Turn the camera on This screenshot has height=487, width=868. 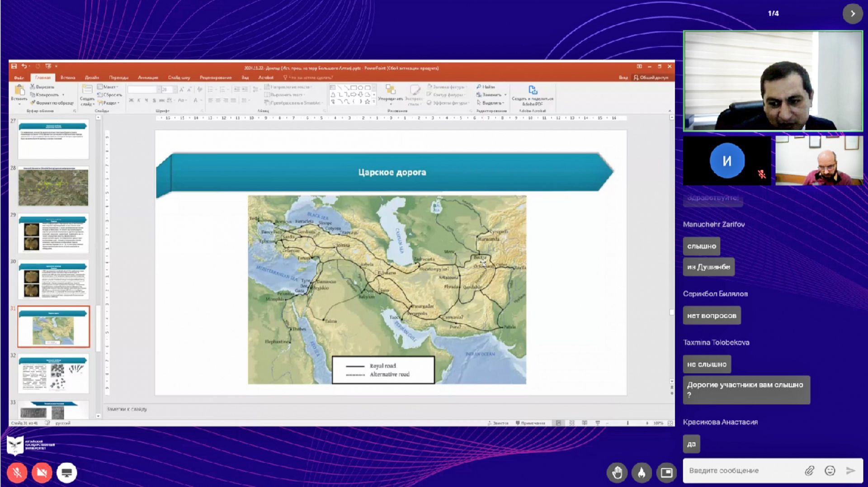[x=42, y=473]
